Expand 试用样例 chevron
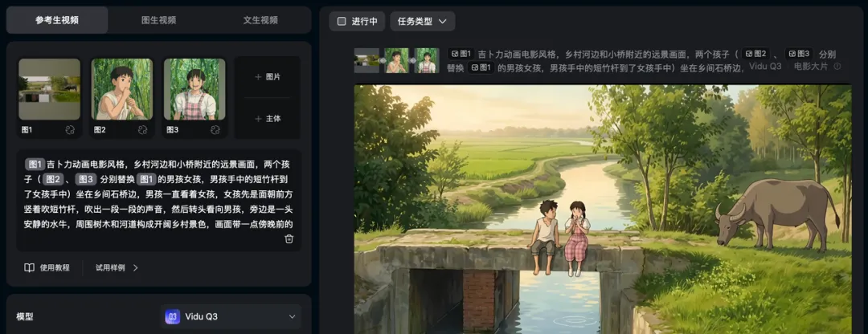The width and height of the screenshot is (868, 334). coord(136,267)
